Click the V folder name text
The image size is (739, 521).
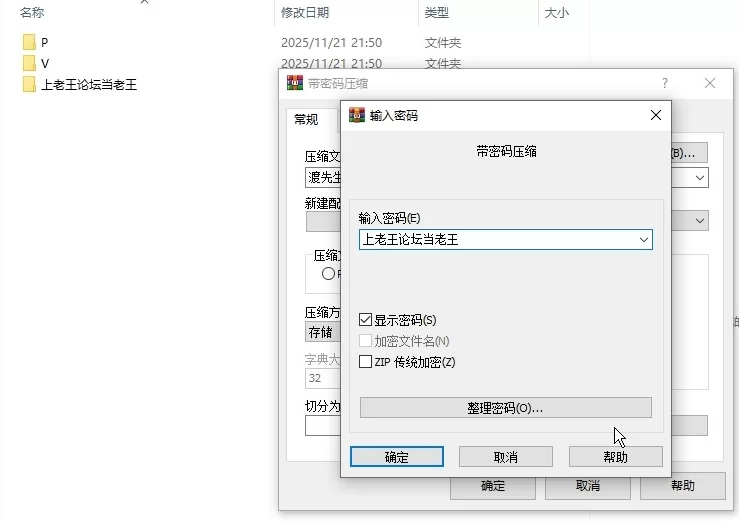pyautogui.click(x=45, y=63)
